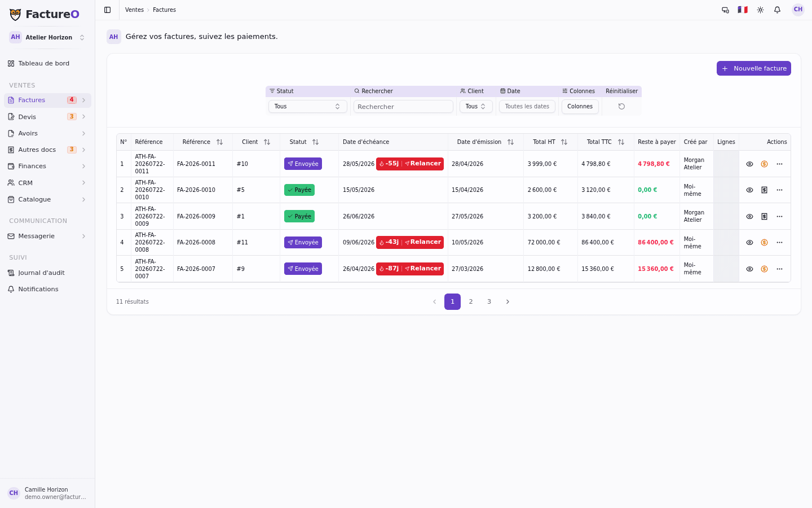The image size is (812, 508).
Task: View invoice FA-2026-0009 with the eye icon
Action: coord(749,216)
